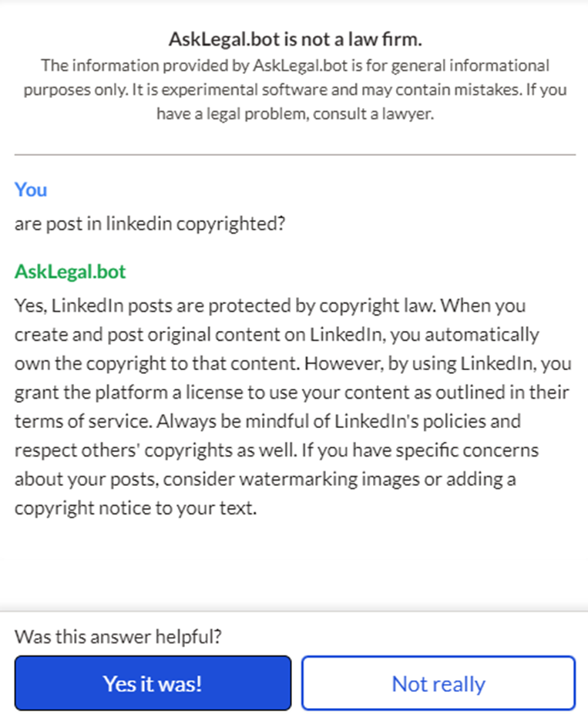The image size is (588, 718).
Task: Click the question "are post in linkedin copyrighted?"
Action: click(150, 224)
